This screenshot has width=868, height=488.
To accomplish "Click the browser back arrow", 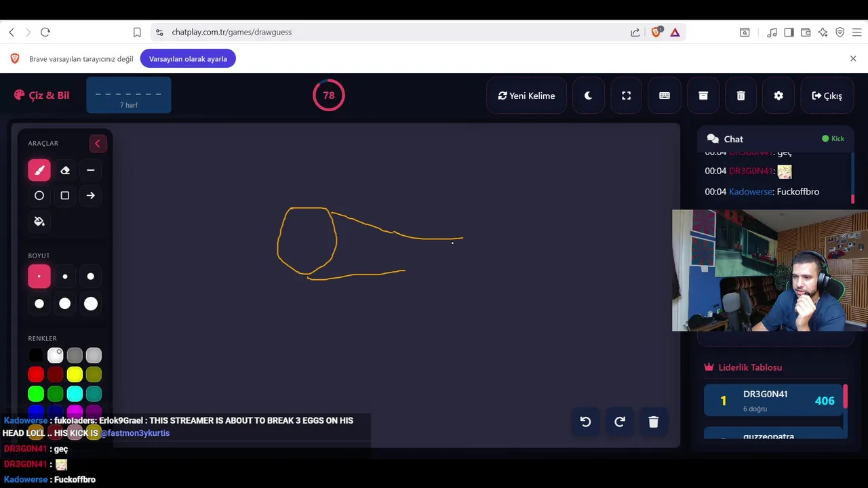I will tap(12, 32).
